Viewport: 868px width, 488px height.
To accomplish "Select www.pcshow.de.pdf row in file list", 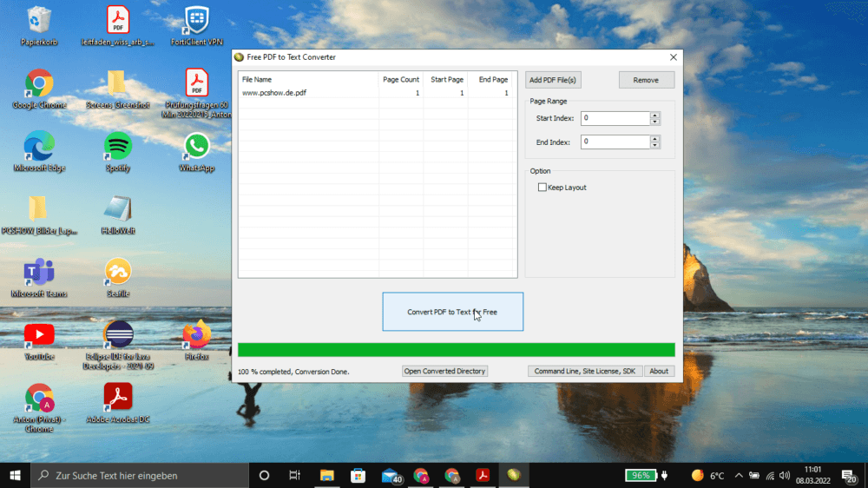I will 377,93.
